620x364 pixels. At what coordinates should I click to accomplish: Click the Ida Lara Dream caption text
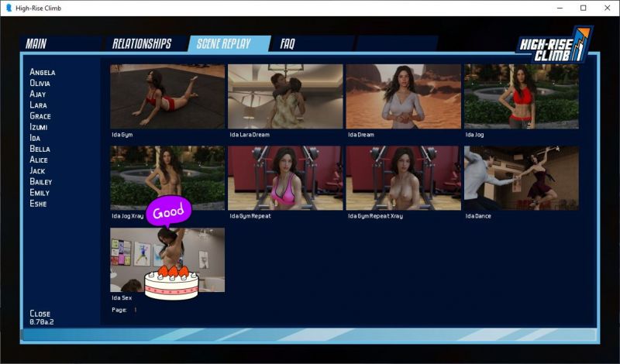tap(250, 135)
